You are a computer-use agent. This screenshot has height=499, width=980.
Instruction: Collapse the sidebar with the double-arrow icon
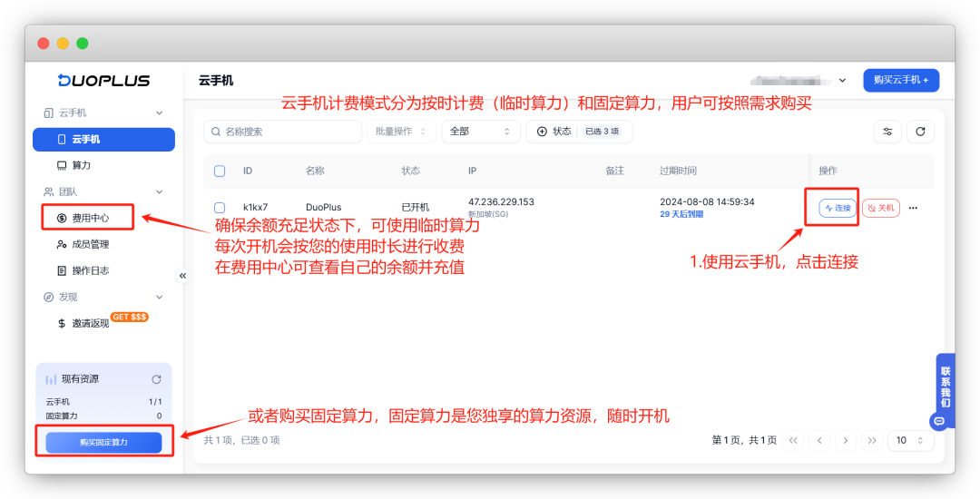coord(182,276)
